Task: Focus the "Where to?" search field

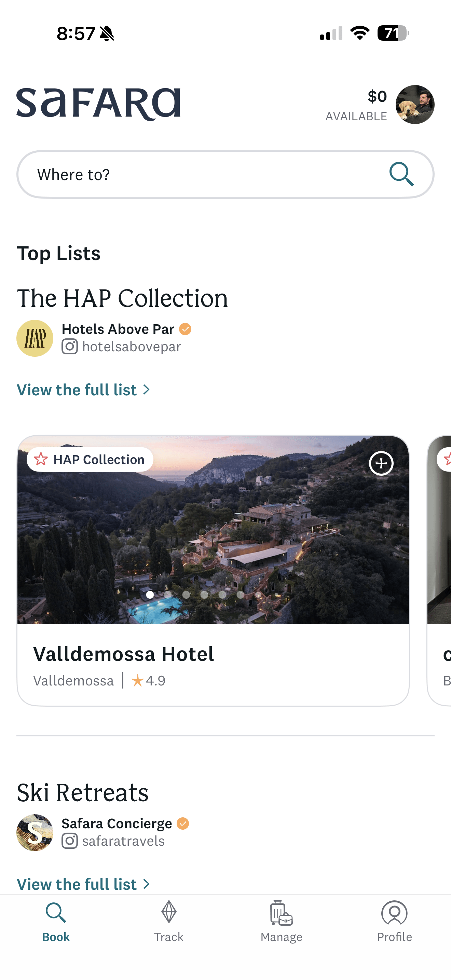Action: coord(198,175)
